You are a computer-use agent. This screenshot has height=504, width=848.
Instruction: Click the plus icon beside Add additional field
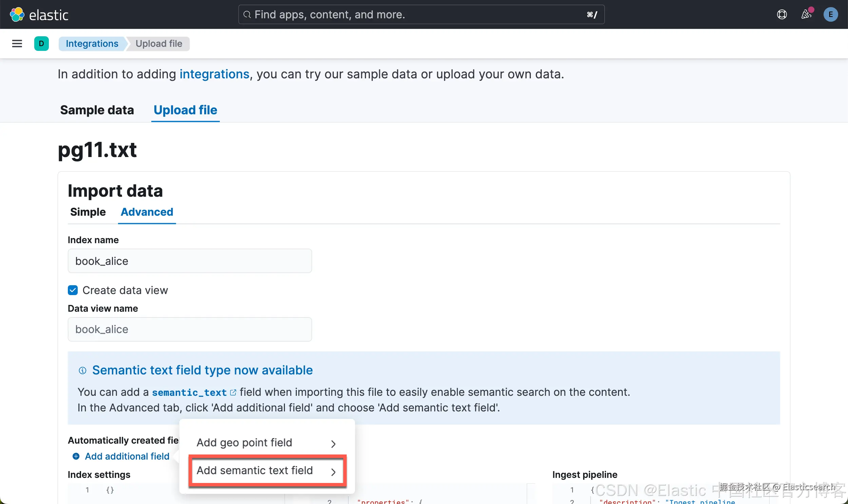76,456
